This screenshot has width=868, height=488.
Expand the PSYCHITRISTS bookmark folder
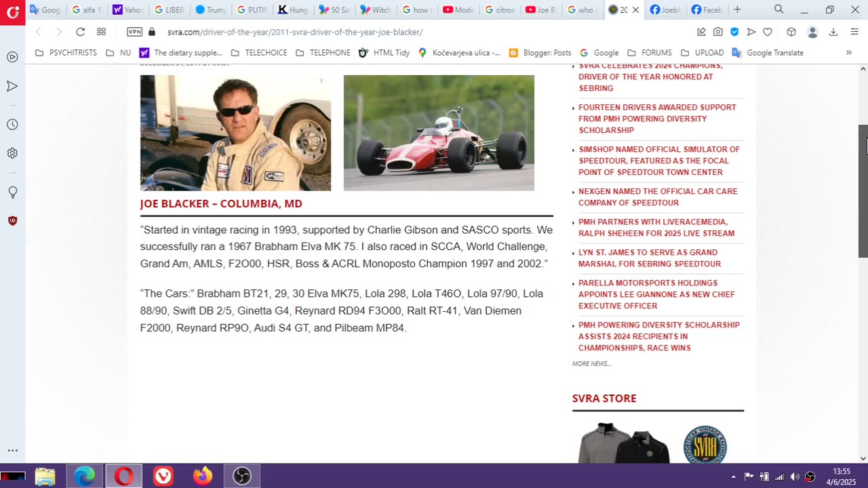pos(66,52)
